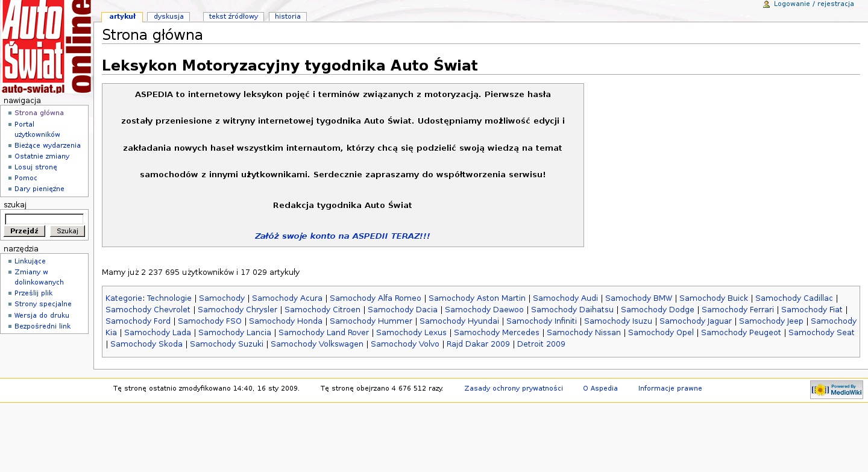Click the Powered By MediaWiki badge
The height and width of the screenshot is (472, 868).
[836, 390]
